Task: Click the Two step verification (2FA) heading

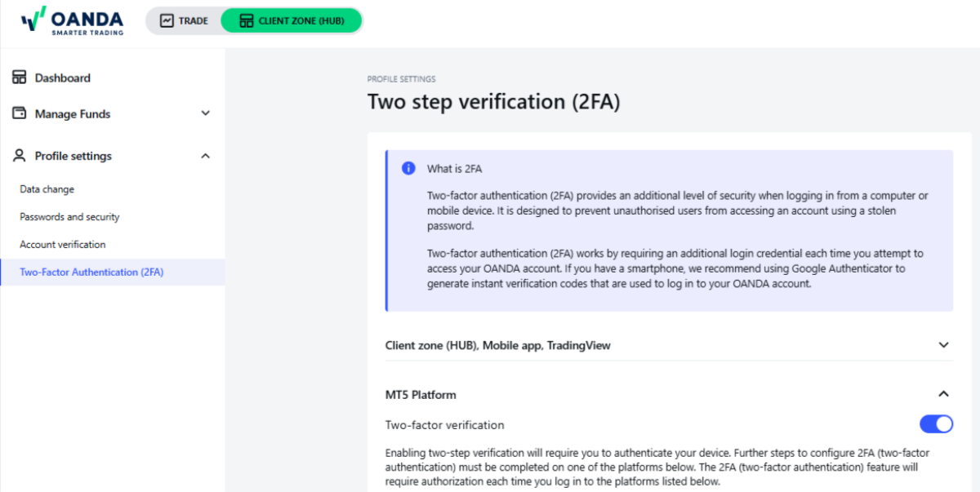Action: tap(493, 102)
